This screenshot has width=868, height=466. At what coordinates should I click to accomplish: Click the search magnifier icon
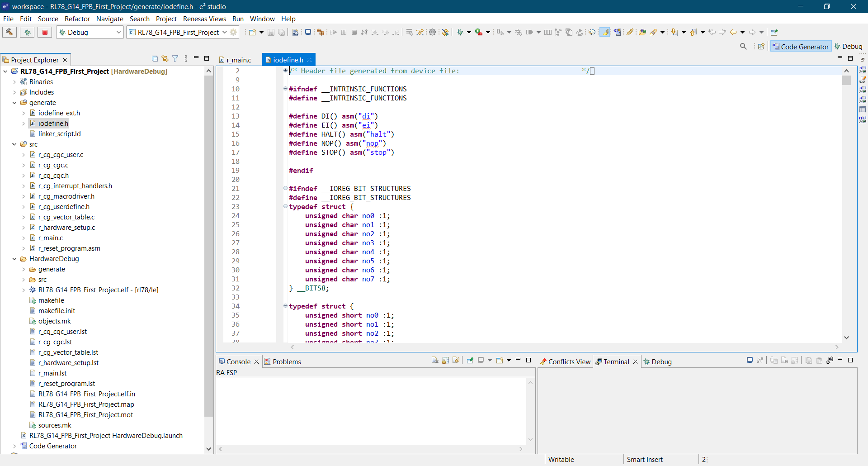[743, 47]
